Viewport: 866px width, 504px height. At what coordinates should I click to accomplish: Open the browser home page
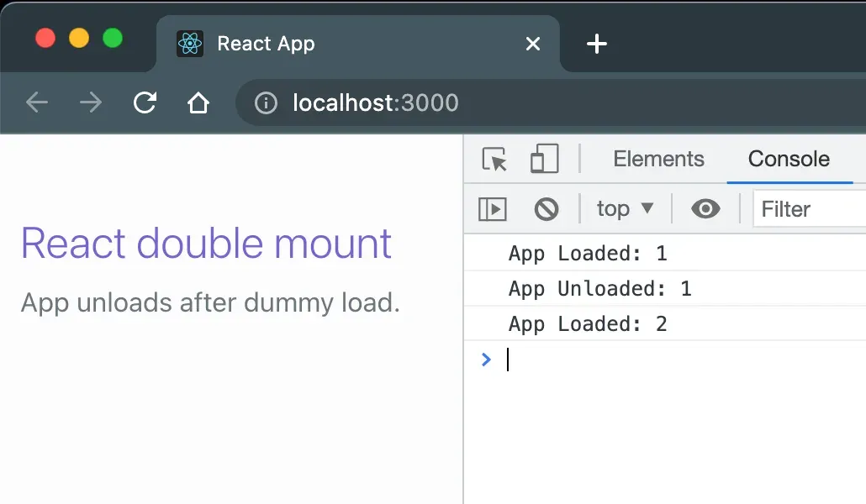pyautogui.click(x=198, y=102)
